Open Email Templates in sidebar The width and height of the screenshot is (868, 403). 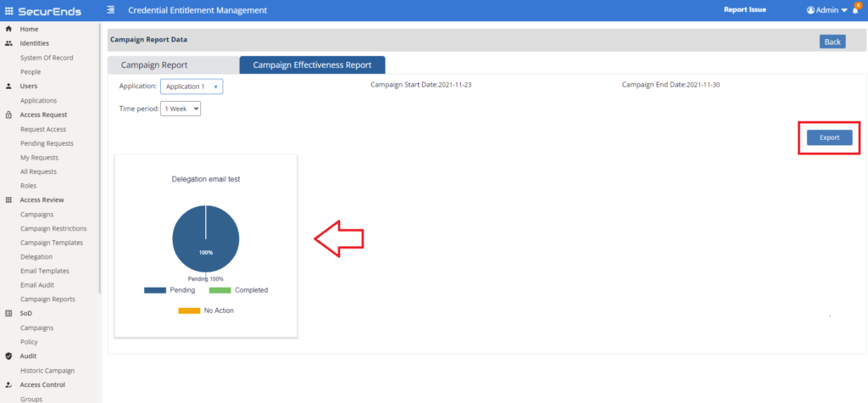click(45, 271)
